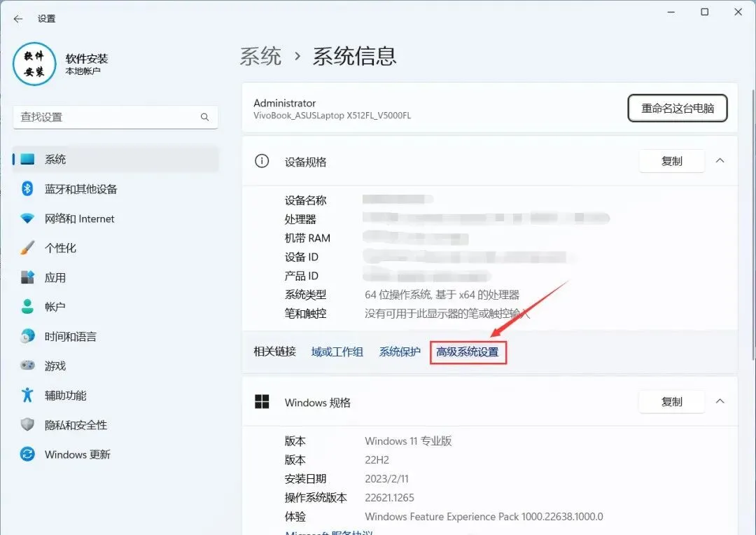756x535 pixels.
Task: Click the device specifications info icon
Action: 262,161
